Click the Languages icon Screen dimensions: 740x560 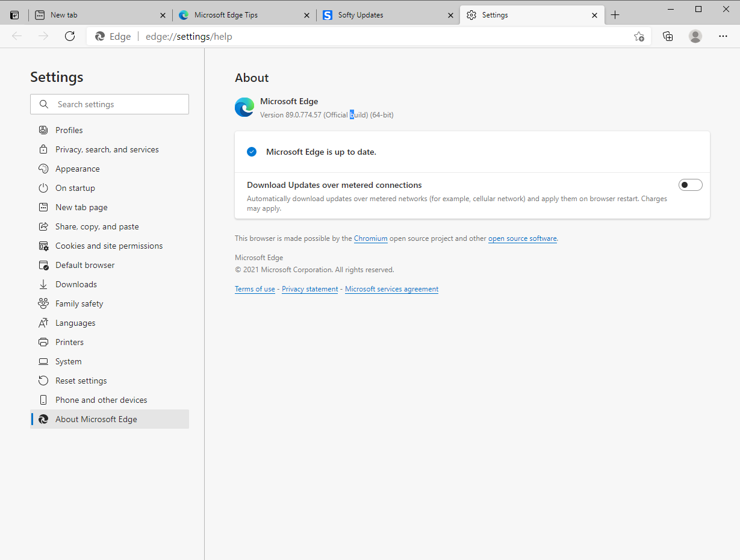(x=43, y=323)
